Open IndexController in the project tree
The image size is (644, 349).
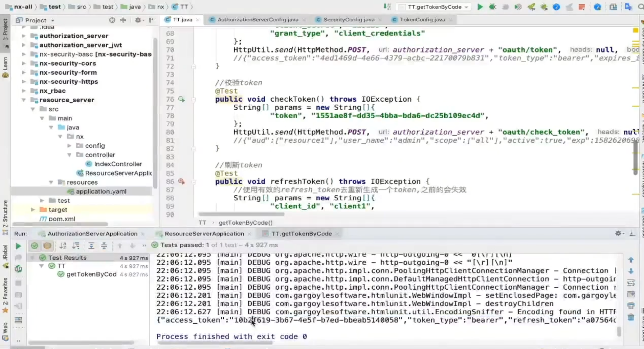click(118, 164)
